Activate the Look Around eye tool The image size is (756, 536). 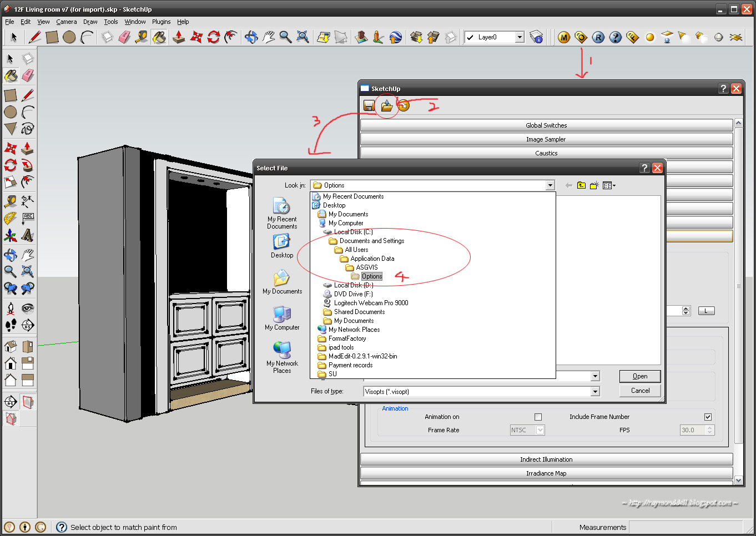[27, 309]
